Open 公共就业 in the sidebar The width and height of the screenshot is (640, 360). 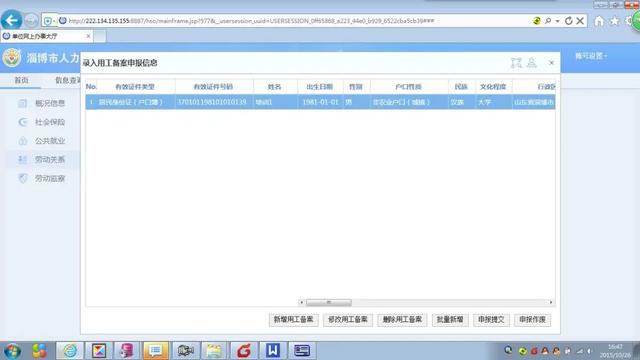(x=50, y=141)
